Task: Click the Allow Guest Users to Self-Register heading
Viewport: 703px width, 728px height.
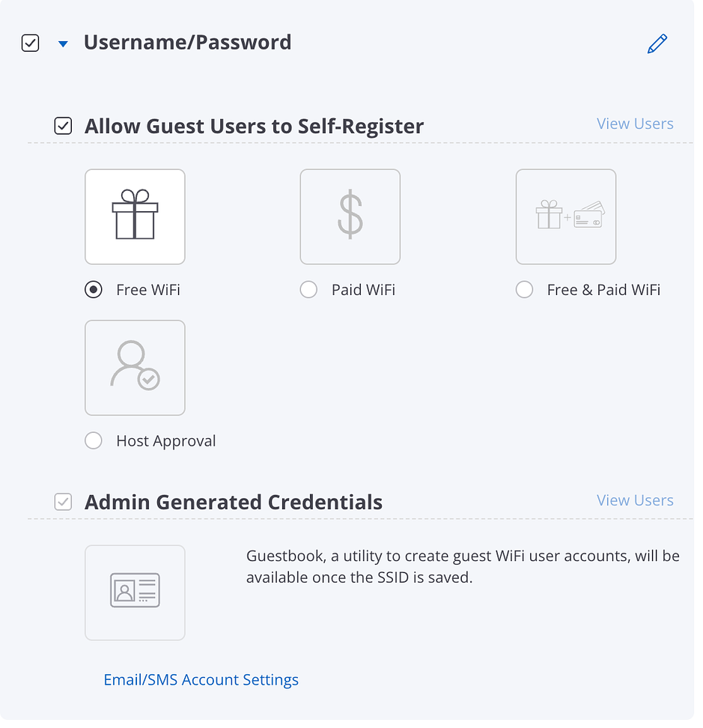Action: (x=254, y=126)
